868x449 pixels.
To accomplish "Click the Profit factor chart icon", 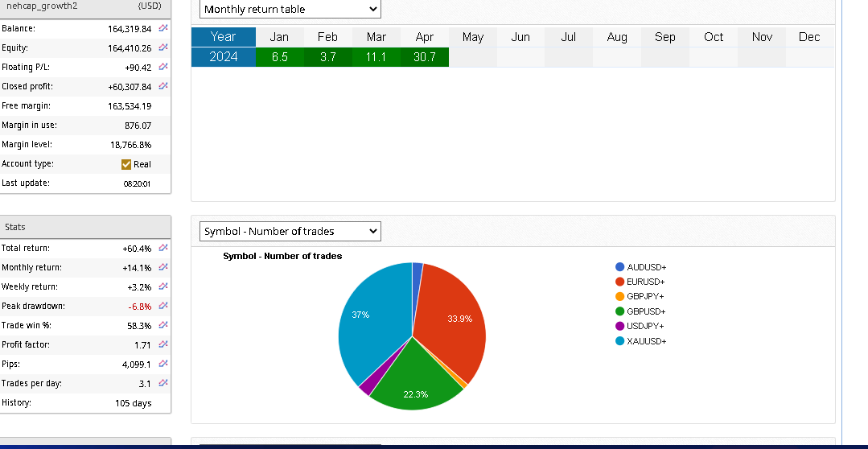I will click(163, 344).
